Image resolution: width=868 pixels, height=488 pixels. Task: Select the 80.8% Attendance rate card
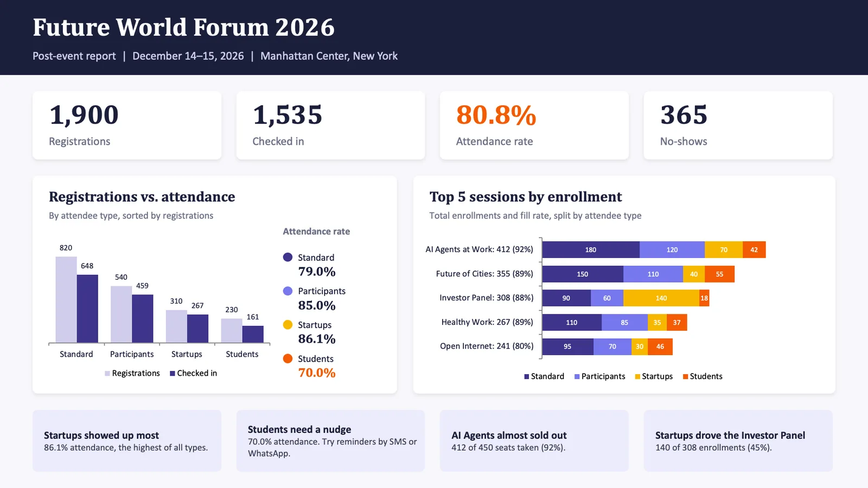(534, 125)
